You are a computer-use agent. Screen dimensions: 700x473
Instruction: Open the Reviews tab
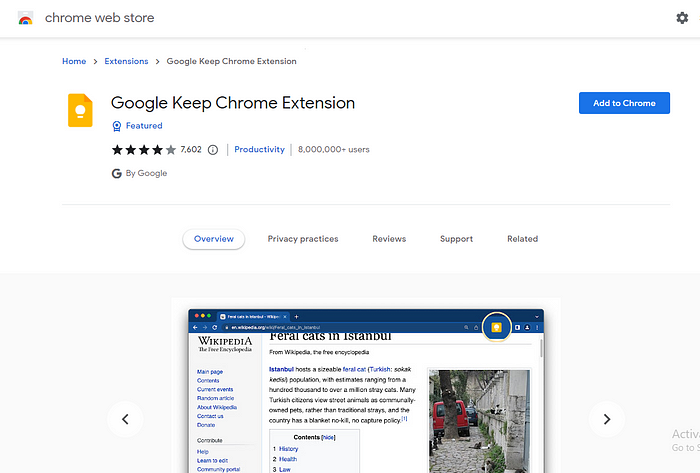(x=389, y=239)
